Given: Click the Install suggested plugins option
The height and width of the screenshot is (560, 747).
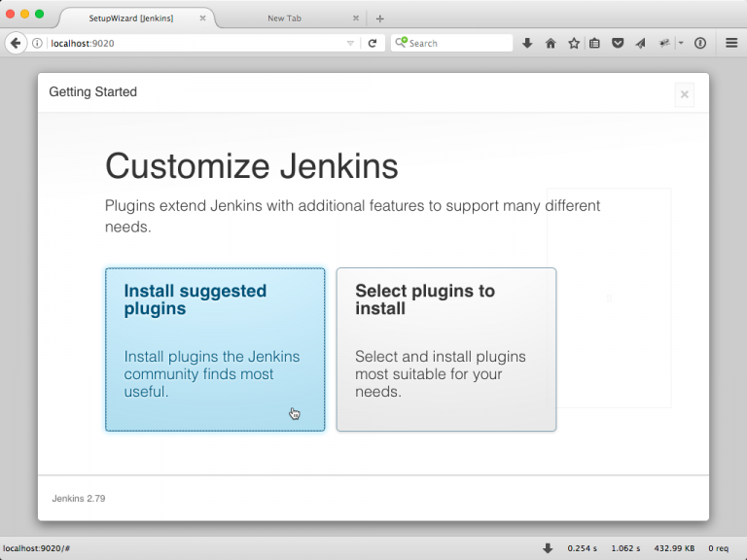Looking at the screenshot, I should [x=215, y=348].
